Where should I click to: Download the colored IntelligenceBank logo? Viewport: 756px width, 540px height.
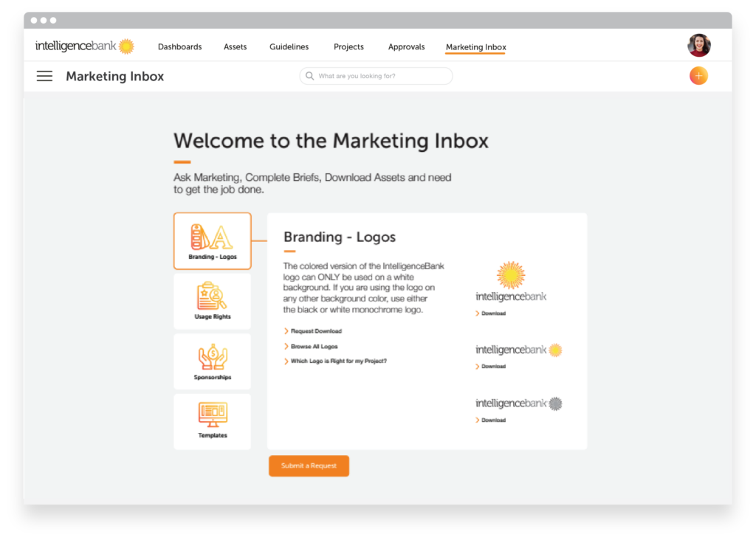point(490,313)
